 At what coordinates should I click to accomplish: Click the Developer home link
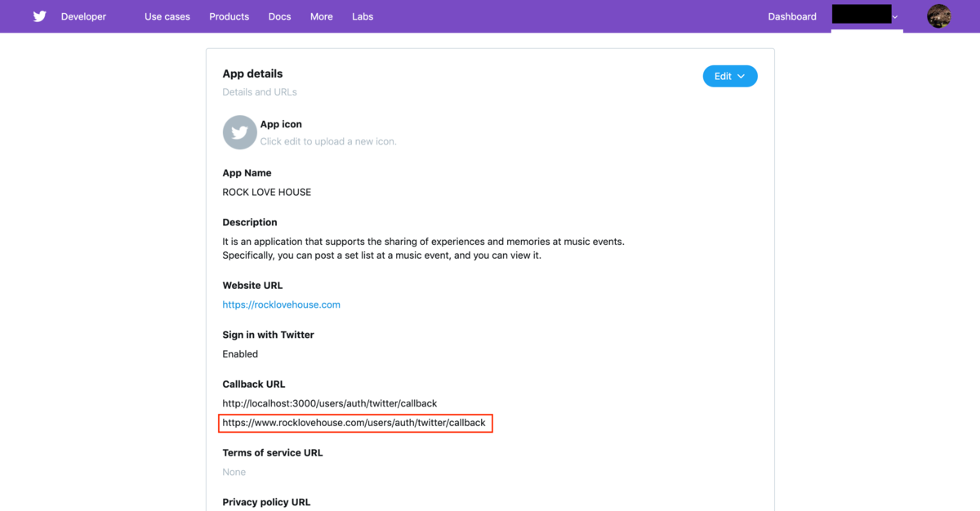83,16
